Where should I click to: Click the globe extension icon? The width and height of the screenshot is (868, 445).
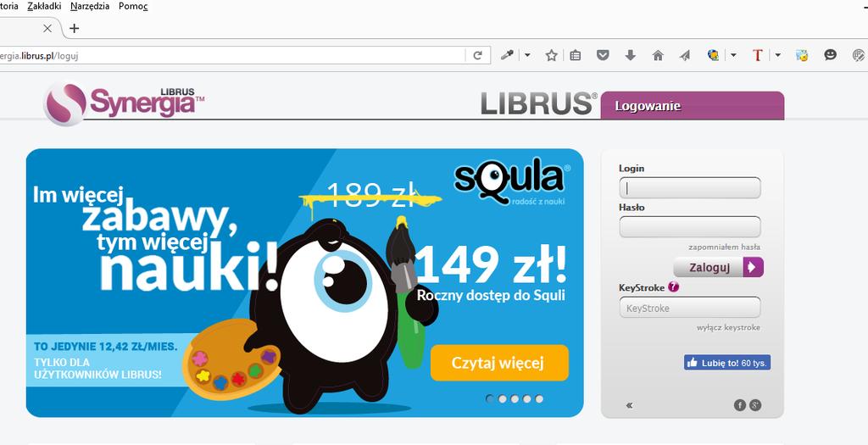click(714, 55)
